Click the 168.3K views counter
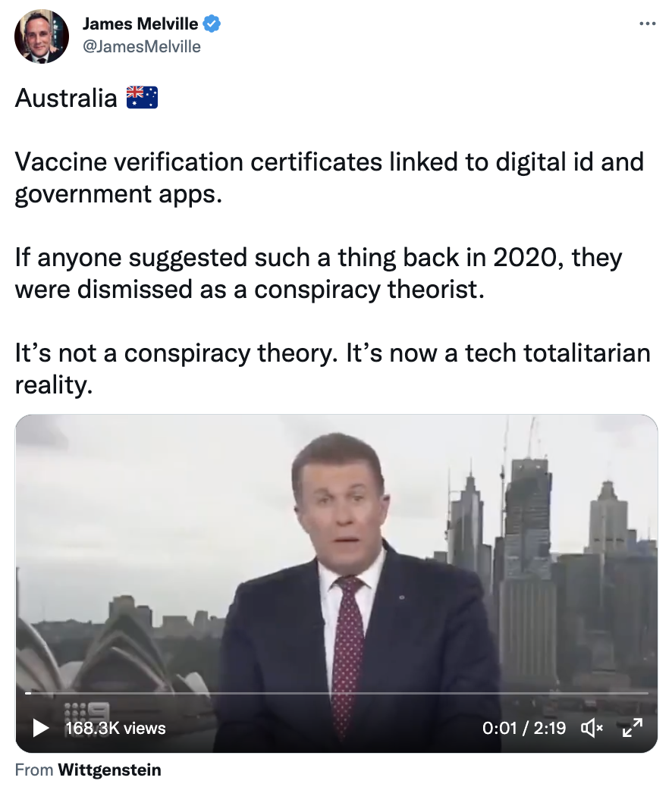 (x=115, y=729)
